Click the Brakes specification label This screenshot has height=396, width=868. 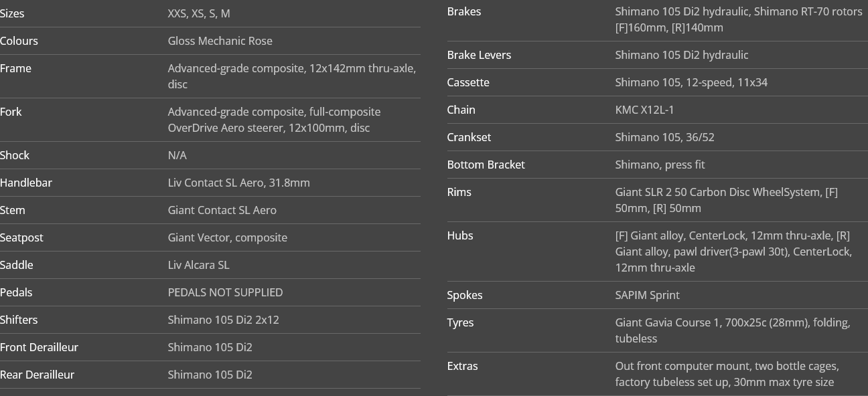pyautogui.click(x=464, y=11)
